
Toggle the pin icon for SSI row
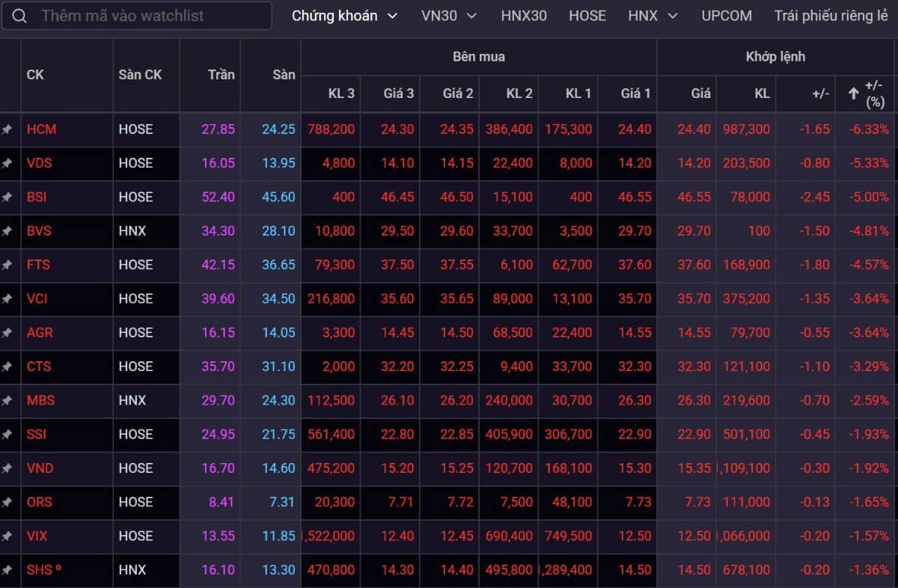tap(7, 435)
